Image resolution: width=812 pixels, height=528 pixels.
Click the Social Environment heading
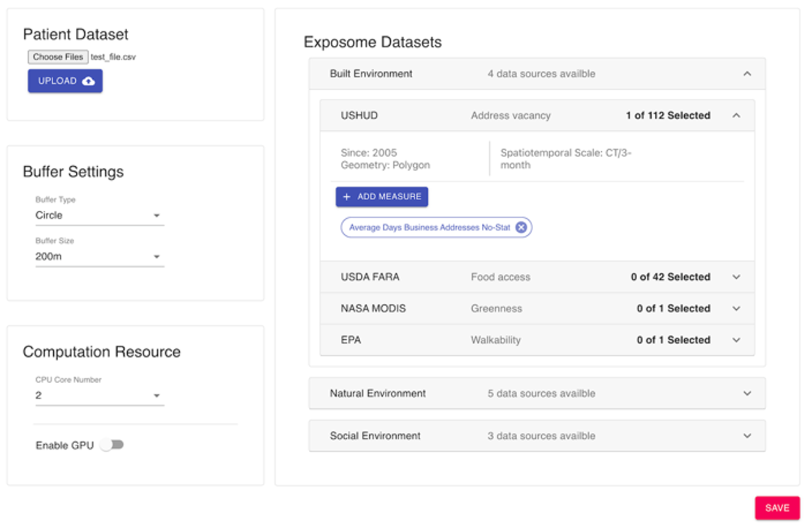click(375, 436)
